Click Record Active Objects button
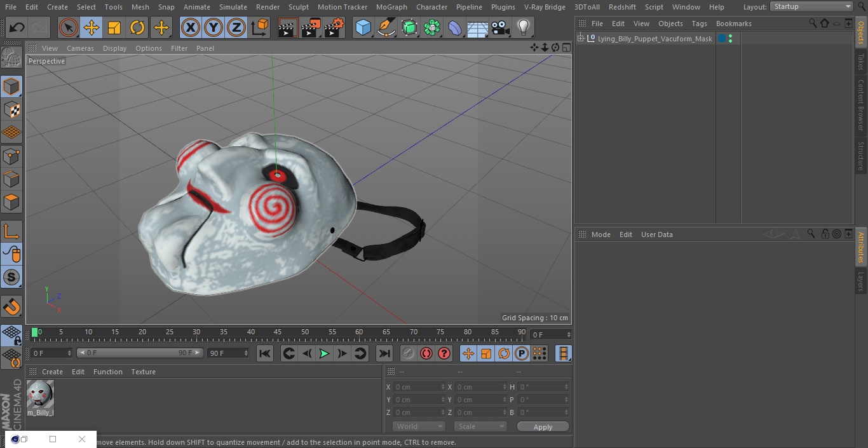 (x=408, y=353)
